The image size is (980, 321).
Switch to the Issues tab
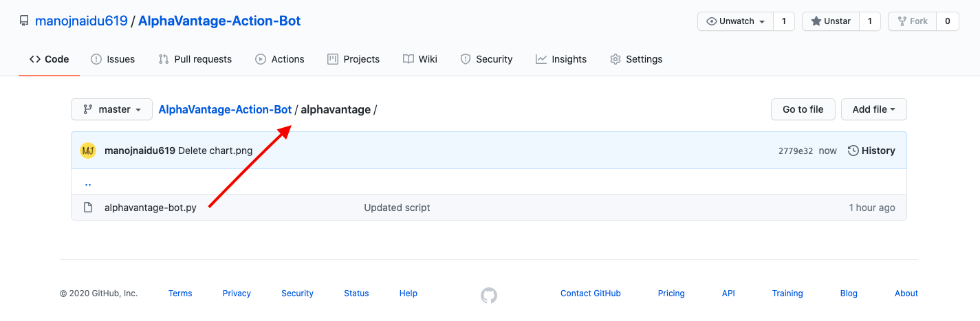[x=113, y=59]
